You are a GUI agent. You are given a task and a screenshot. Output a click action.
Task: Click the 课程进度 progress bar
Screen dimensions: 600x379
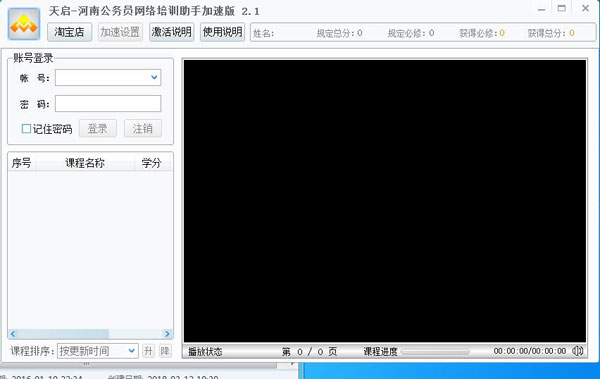click(435, 351)
